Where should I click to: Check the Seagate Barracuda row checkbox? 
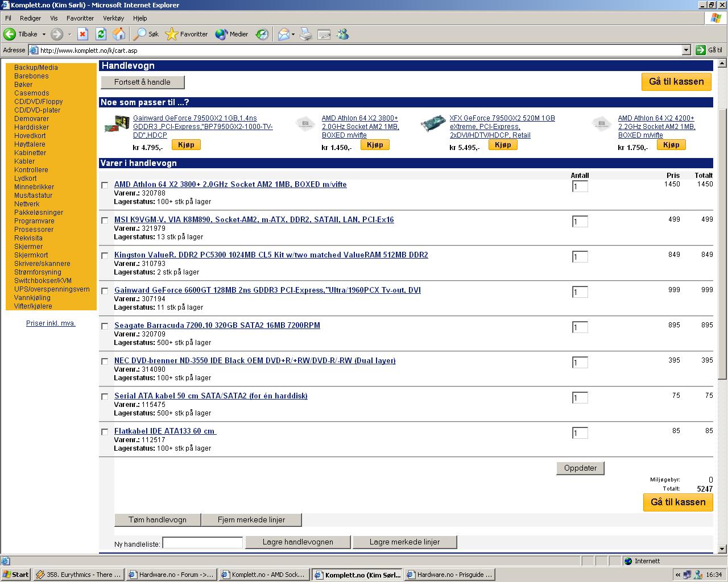(105, 326)
